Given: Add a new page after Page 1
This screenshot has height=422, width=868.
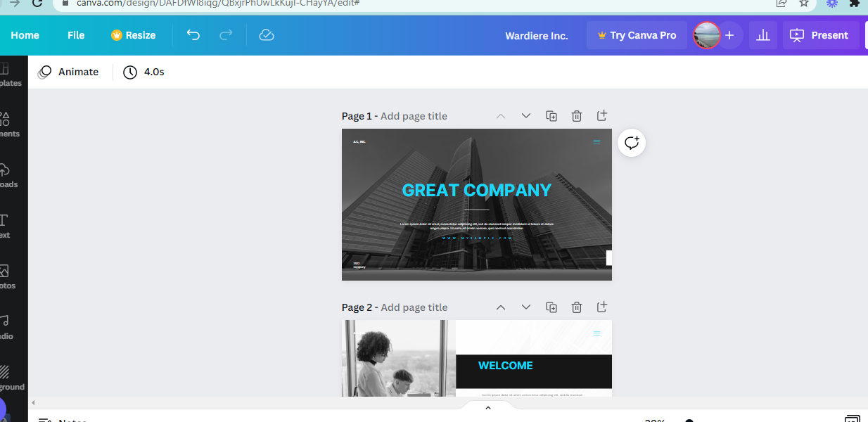Looking at the screenshot, I should point(602,115).
